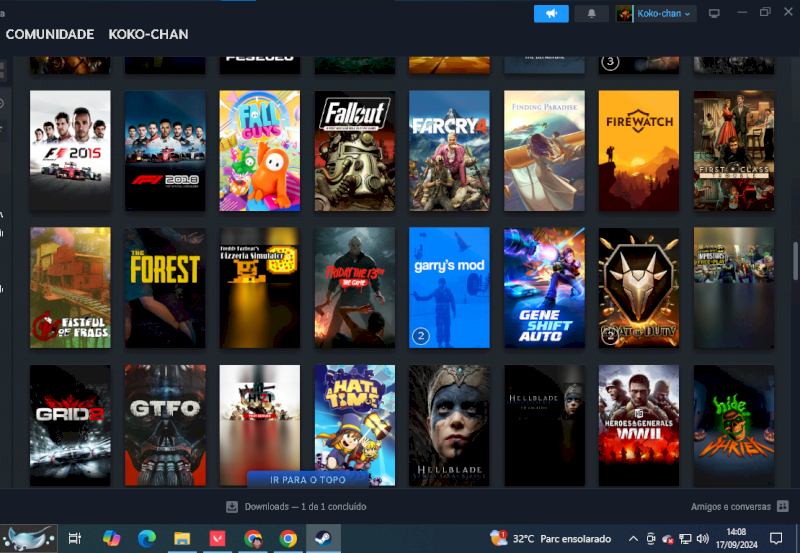This screenshot has width=800, height=553.
Task: Open the Goat of Duty cover
Action: point(639,288)
